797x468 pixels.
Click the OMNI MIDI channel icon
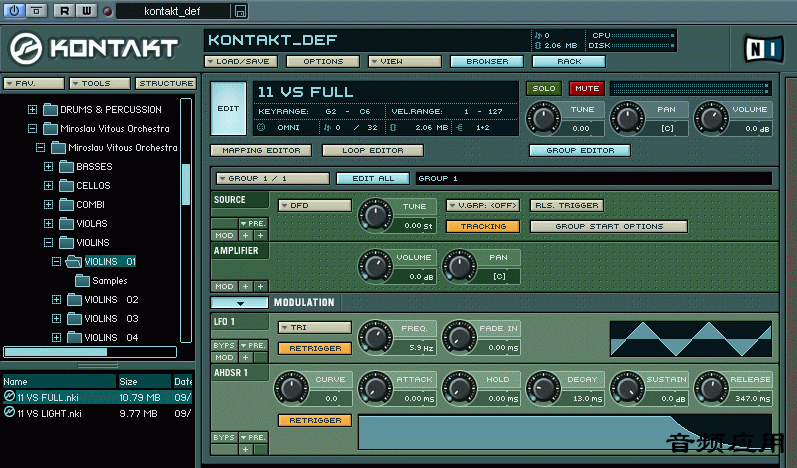tap(261, 127)
